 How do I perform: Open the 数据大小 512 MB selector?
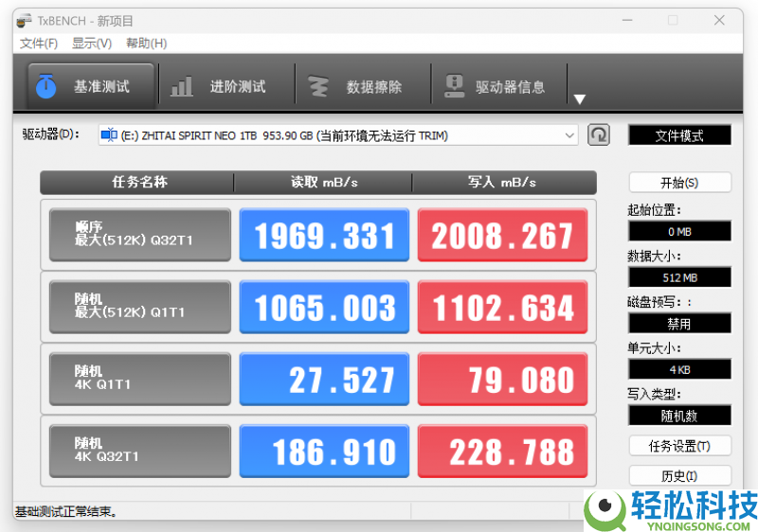[x=679, y=277]
